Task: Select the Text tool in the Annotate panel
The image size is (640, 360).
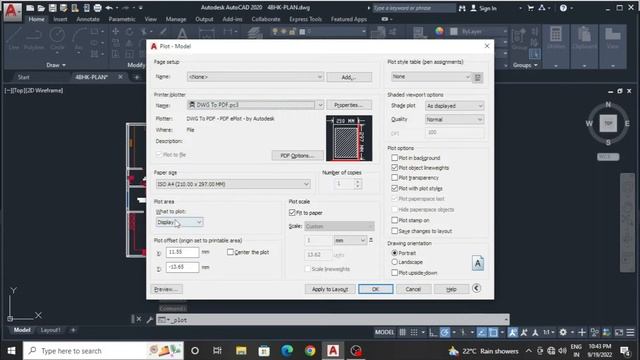Action: [182, 34]
